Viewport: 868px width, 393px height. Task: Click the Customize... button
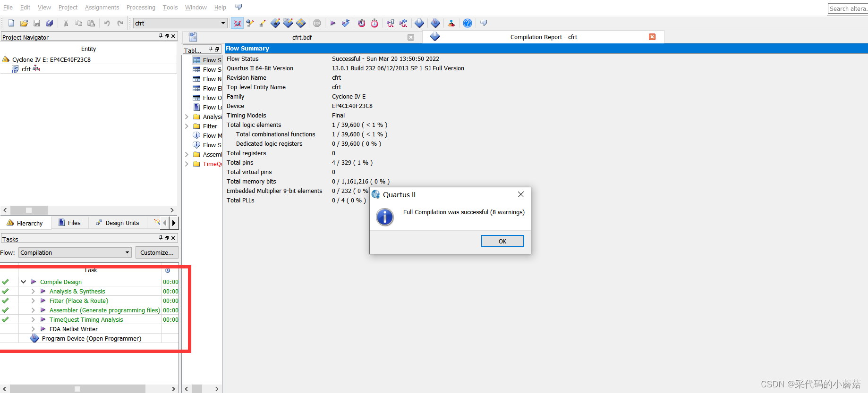pyautogui.click(x=157, y=252)
